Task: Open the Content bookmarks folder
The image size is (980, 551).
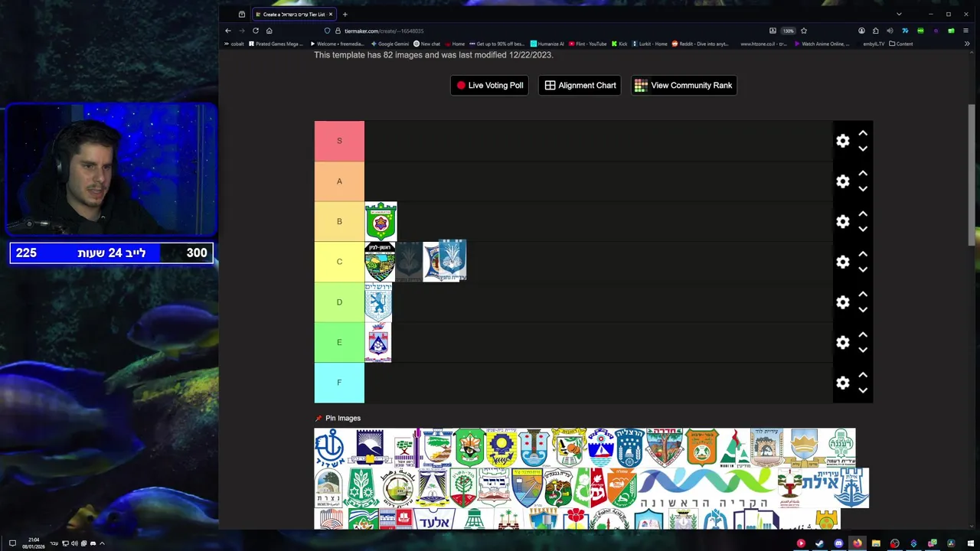Action: [x=900, y=44]
